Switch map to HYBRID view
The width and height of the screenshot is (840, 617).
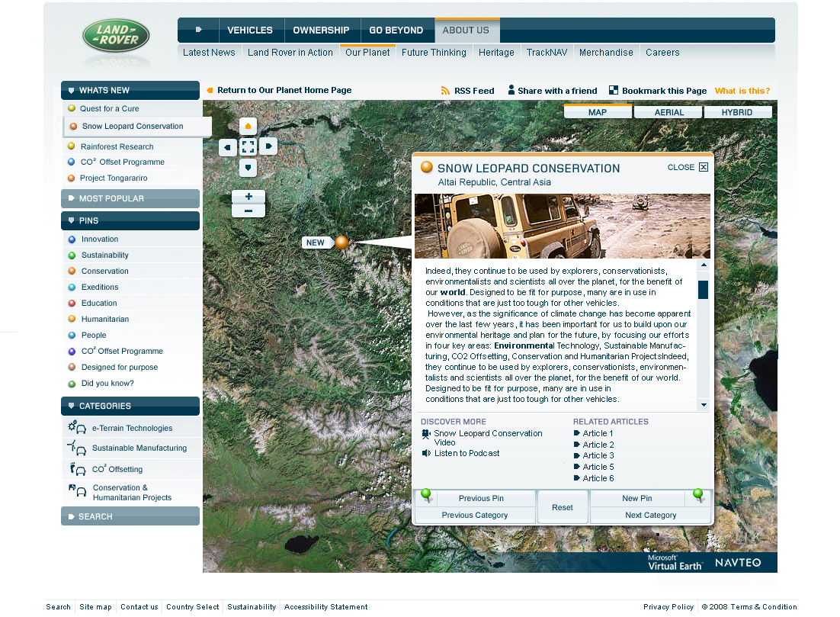coord(737,112)
